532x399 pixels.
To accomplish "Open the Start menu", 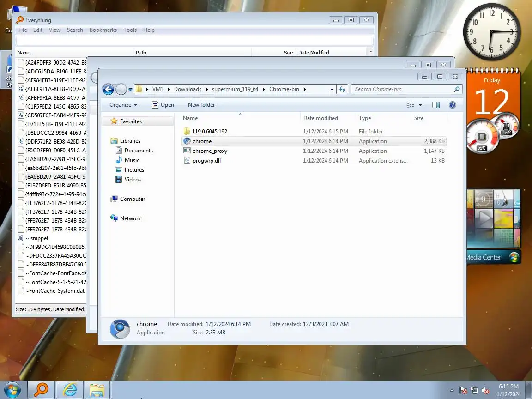I will point(12,389).
